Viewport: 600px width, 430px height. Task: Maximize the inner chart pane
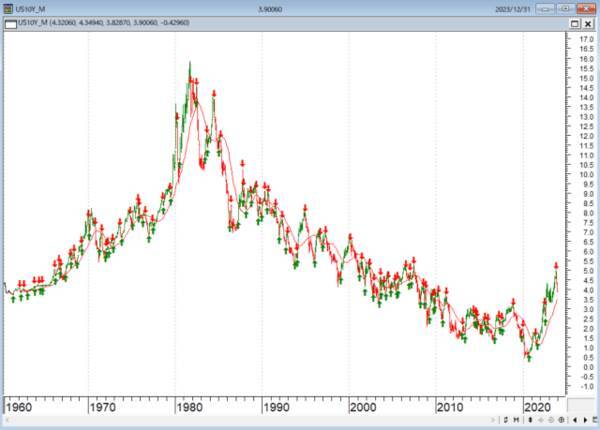tap(575, 24)
